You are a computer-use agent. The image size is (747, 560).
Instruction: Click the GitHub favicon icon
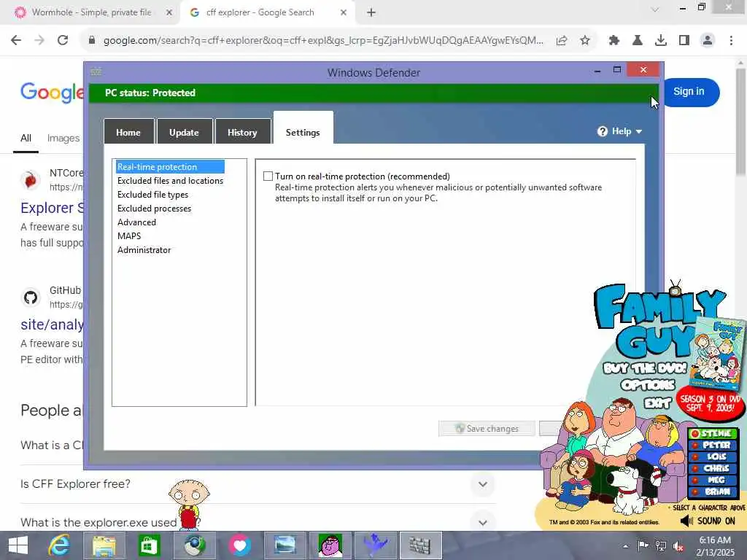(x=31, y=297)
